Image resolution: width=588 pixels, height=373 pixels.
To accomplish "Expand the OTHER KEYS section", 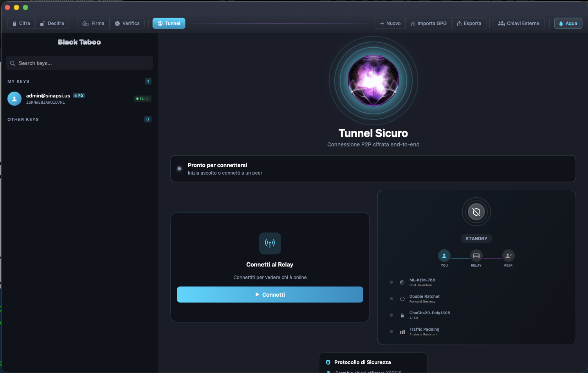I will [x=23, y=119].
